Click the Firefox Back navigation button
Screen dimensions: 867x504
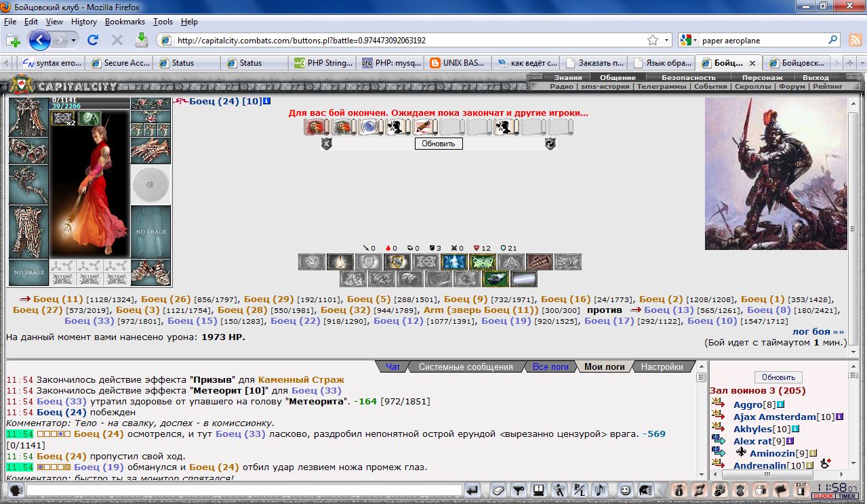pyautogui.click(x=39, y=40)
